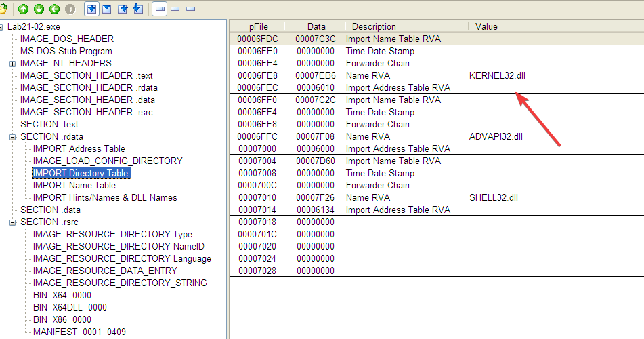Select SECTION .data in the tree
Viewport: 644px width, 339px height.
51,210
